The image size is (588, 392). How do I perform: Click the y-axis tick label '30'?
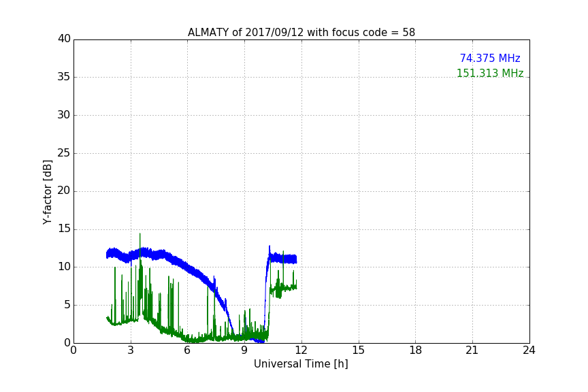(x=64, y=115)
